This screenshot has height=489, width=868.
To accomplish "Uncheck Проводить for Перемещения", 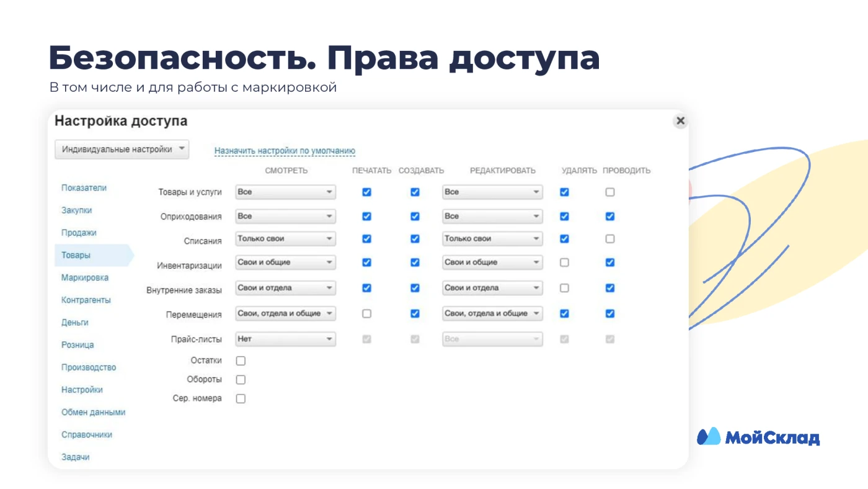I will pyautogui.click(x=610, y=314).
